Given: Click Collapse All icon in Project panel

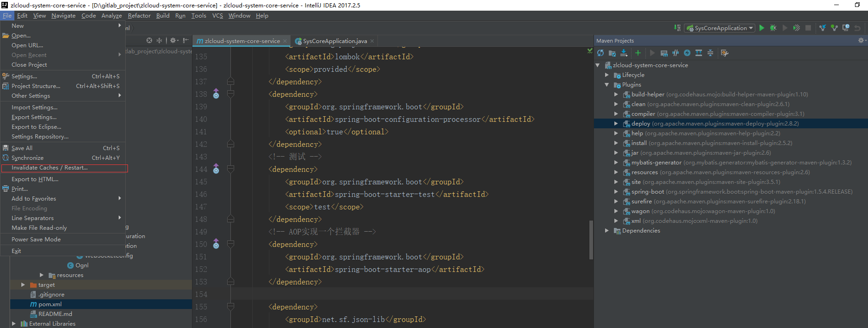Looking at the screenshot, I should pos(159,40).
